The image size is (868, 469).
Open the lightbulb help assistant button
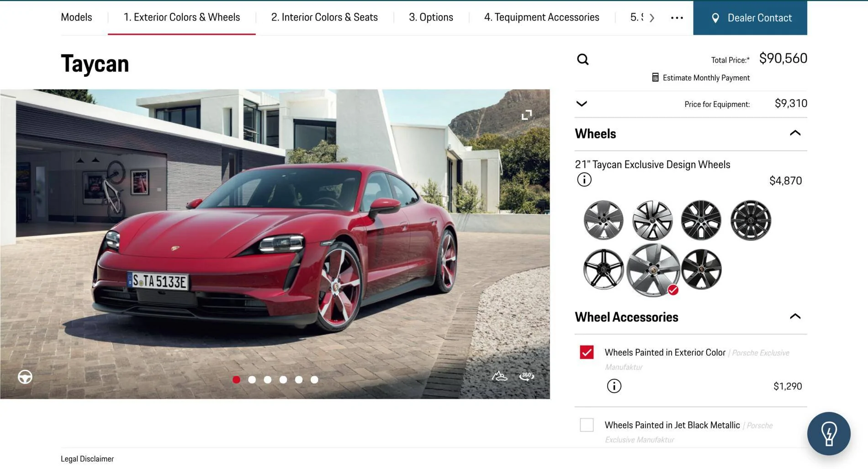828,433
